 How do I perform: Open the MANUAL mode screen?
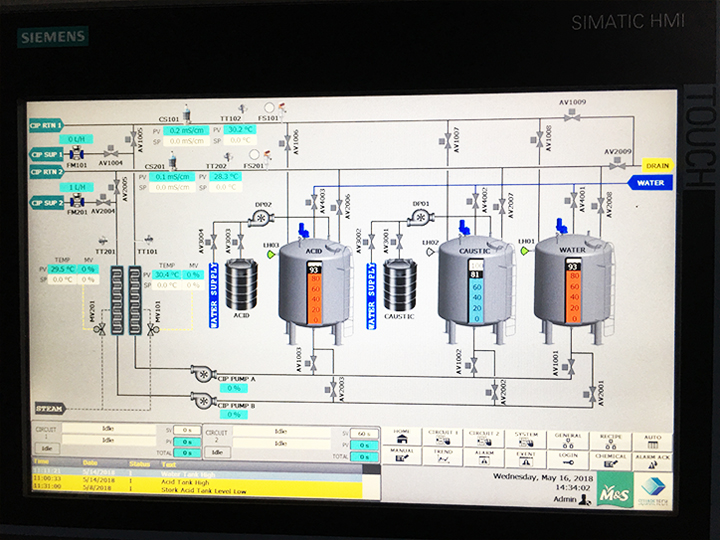(401, 455)
